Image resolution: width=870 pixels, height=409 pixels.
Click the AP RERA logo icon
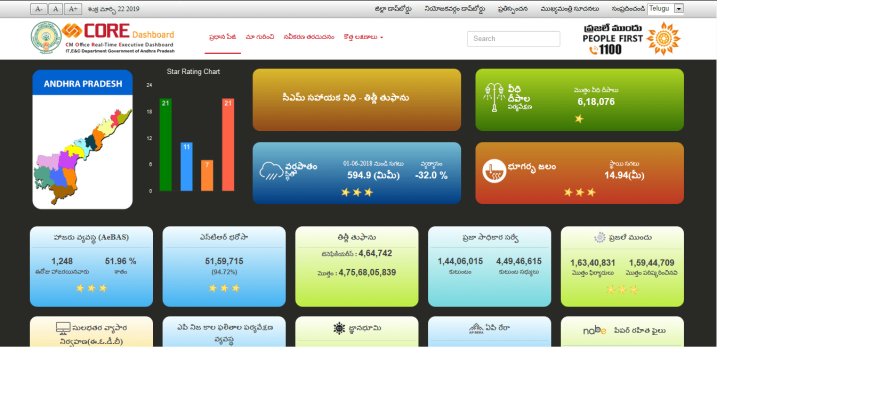[476, 329]
